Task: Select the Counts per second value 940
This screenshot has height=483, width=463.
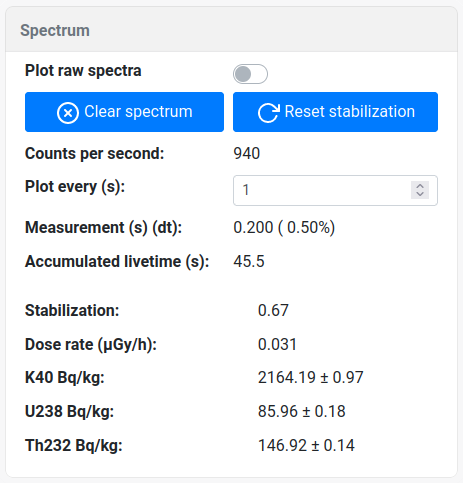Action: click(247, 153)
